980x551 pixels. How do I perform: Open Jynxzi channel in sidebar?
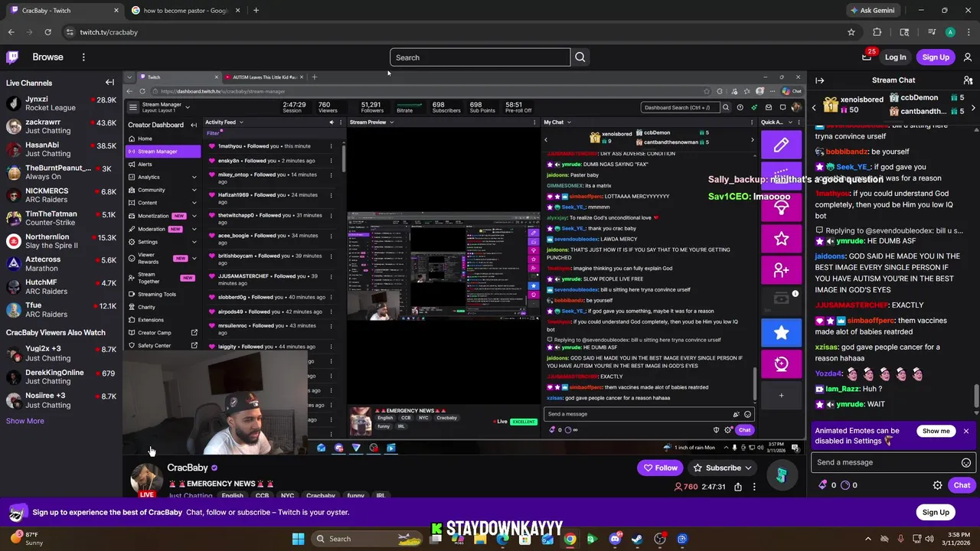pyautogui.click(x=61, y=103)
